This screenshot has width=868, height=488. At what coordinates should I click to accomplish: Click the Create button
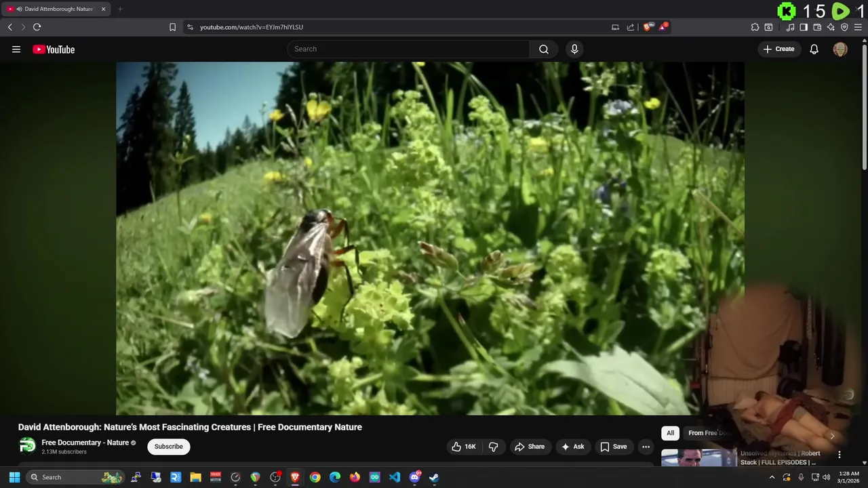pos(779,49)
